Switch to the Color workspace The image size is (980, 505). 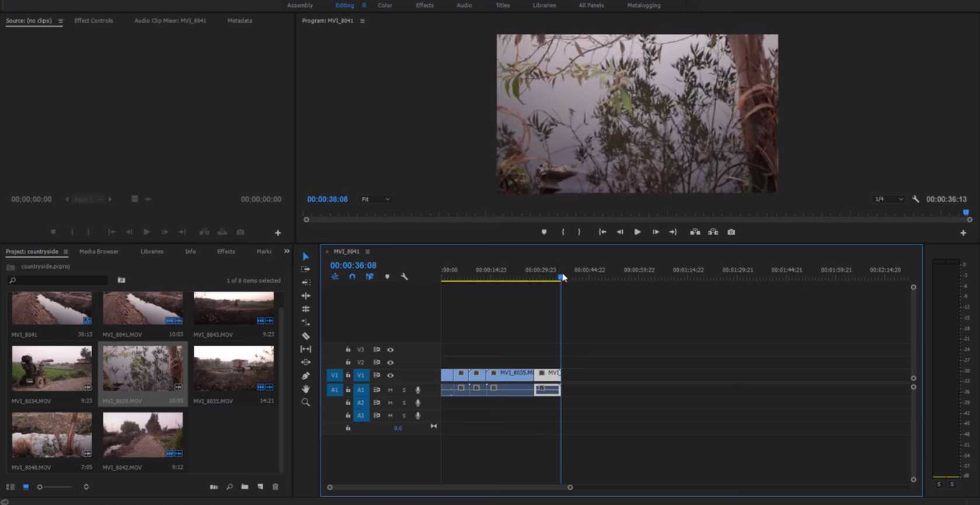(385, 5)
